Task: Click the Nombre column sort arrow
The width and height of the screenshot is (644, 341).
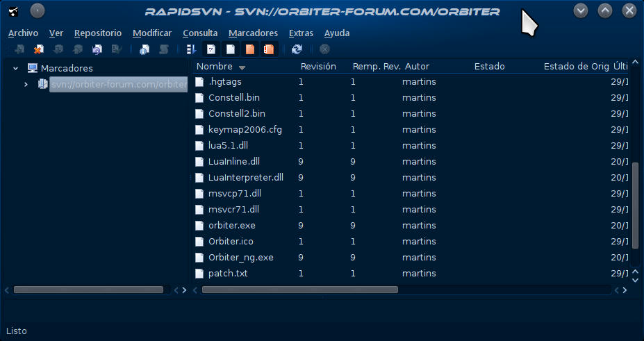Action: pos(242,67)
